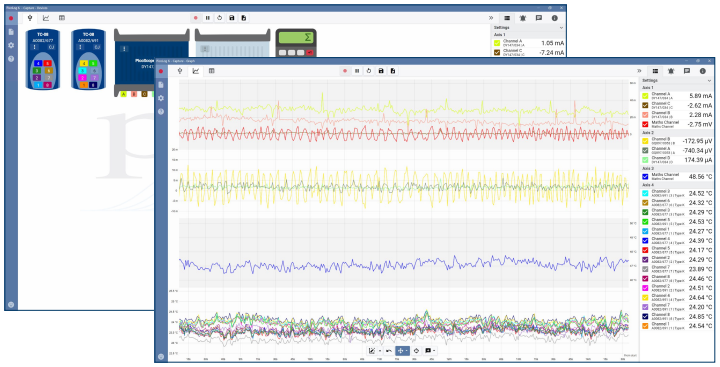Image resolution: width=720 pixels, height=367 pixels.
Task: Toggle Channel 7 checkbox reading 23.89 °C
Action: (645, 269)
